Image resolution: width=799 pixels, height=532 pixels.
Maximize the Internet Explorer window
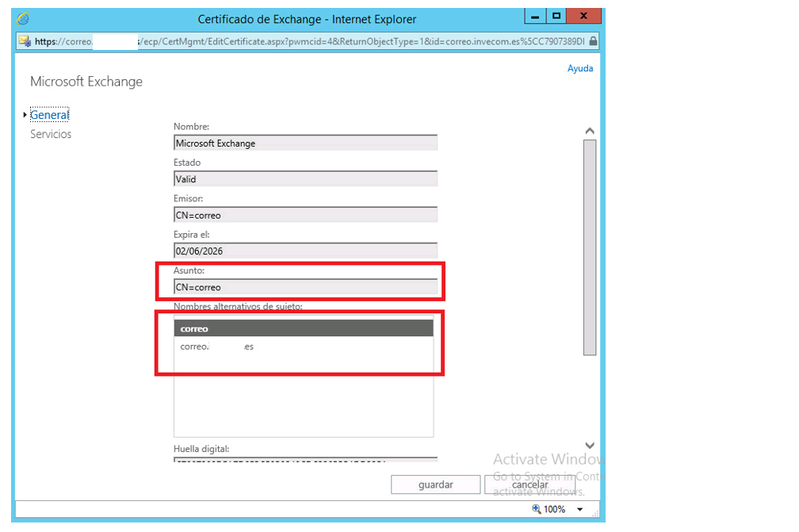click(x=556, y=17)
